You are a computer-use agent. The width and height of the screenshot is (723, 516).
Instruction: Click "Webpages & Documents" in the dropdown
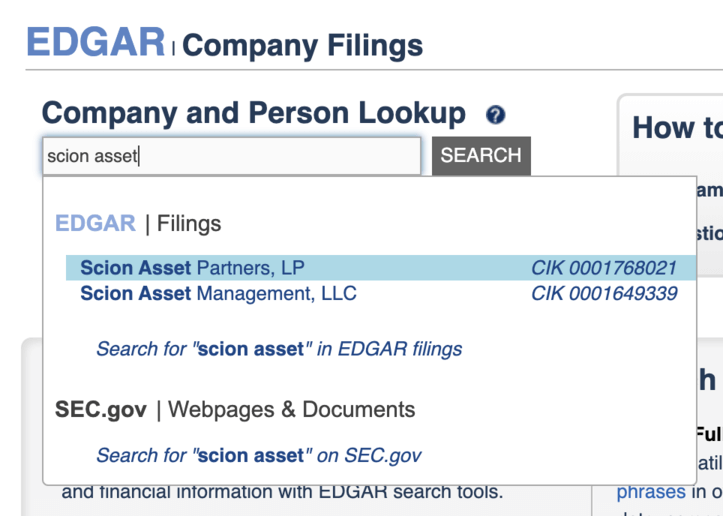[x=292, y=409]
